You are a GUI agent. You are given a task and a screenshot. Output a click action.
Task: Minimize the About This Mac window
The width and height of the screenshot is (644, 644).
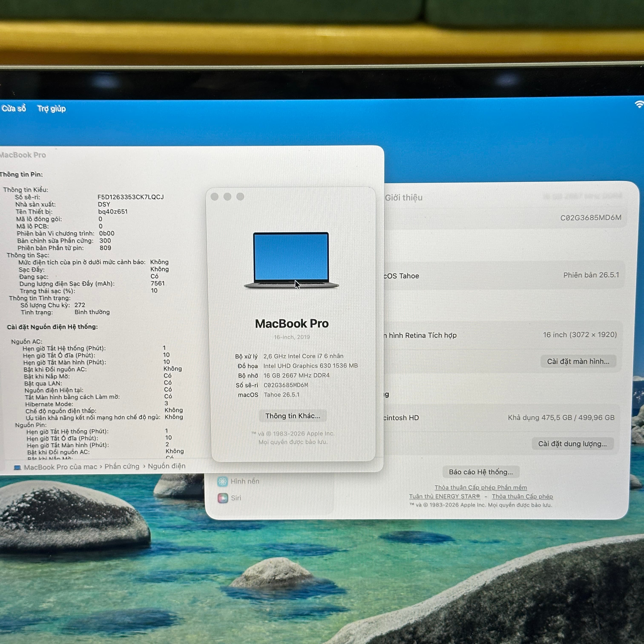pyautogui.click(x=227, y=197)
